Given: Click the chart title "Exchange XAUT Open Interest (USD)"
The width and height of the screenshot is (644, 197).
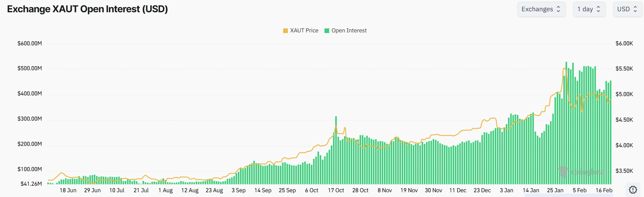Looking at the screenshot, I should click(x=87, y=9).
